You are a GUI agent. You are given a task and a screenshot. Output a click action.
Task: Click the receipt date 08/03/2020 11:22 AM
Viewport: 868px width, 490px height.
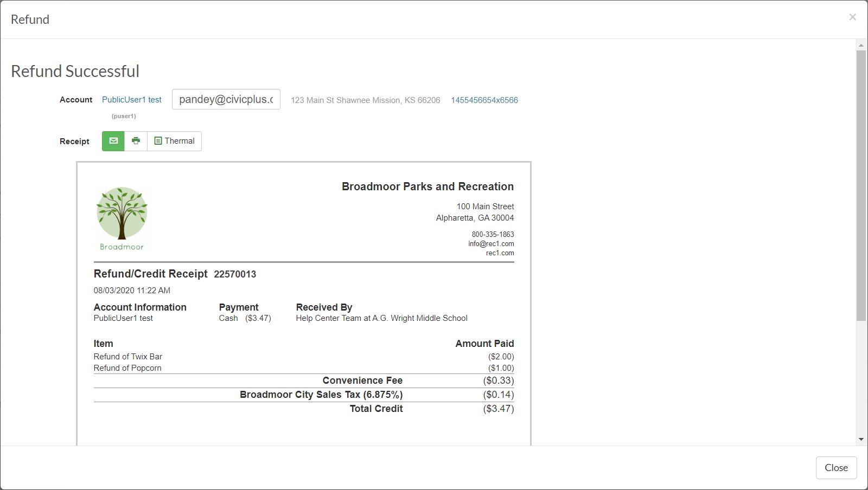tap(132, 291)
